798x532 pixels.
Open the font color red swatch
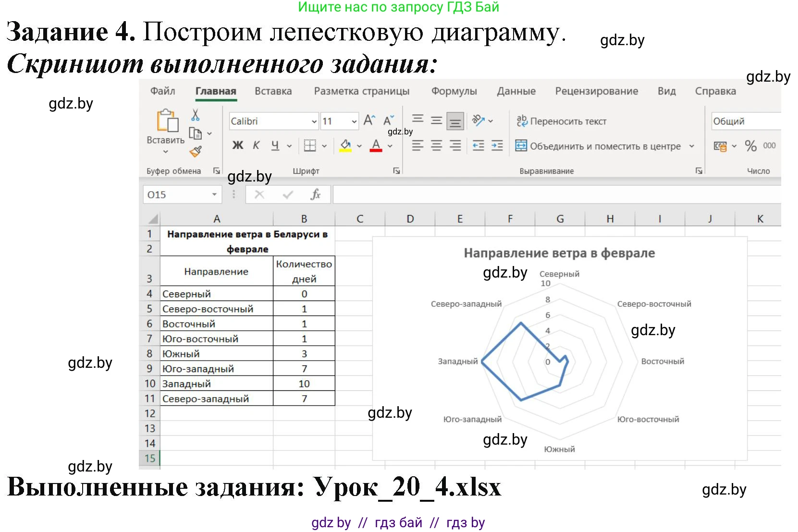click(x=375, y=145)
